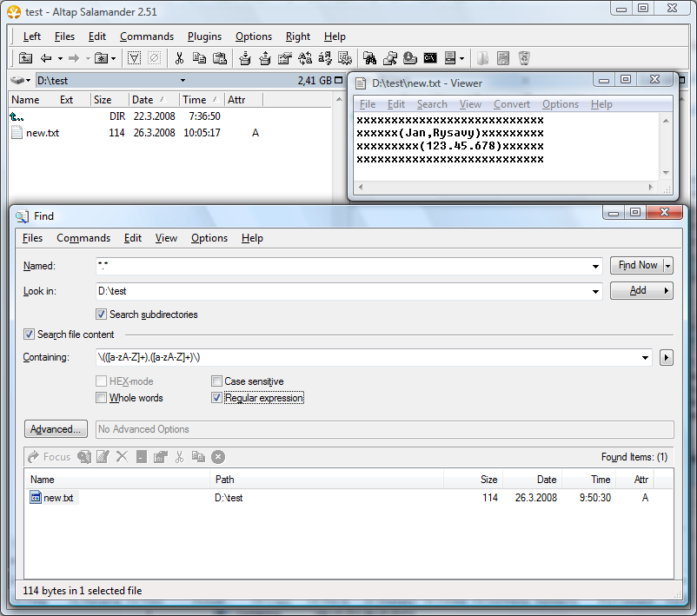Click the Paste clipboard icon
The height and width of the screenshot is (616, 697).
point(220,58)
